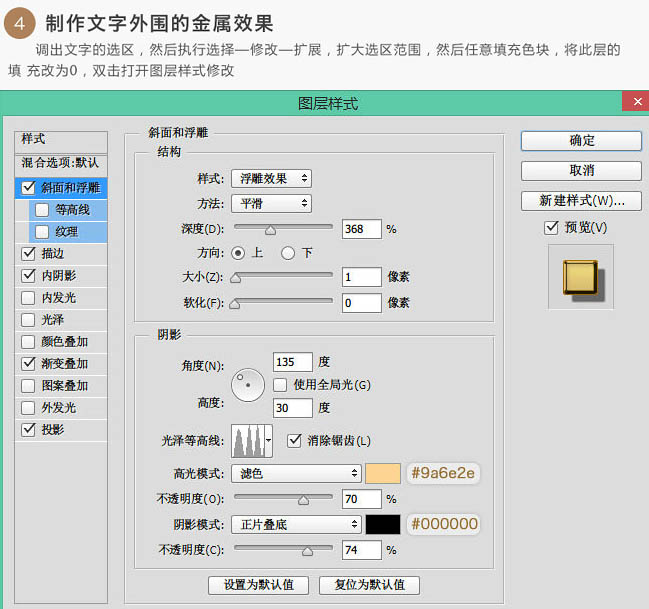Open the gloss contour picker arrow
649x609 pixels.
point(269,441)
